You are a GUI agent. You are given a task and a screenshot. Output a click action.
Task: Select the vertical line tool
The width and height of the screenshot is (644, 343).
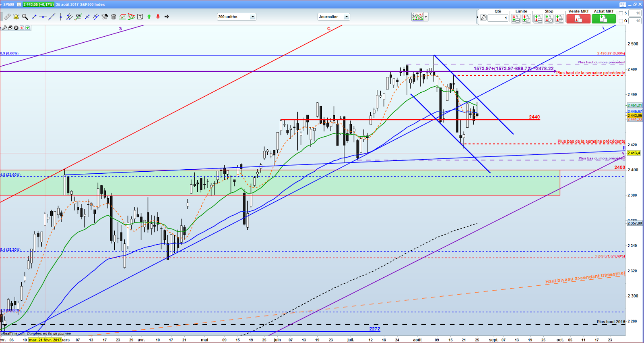coord(60,17)
